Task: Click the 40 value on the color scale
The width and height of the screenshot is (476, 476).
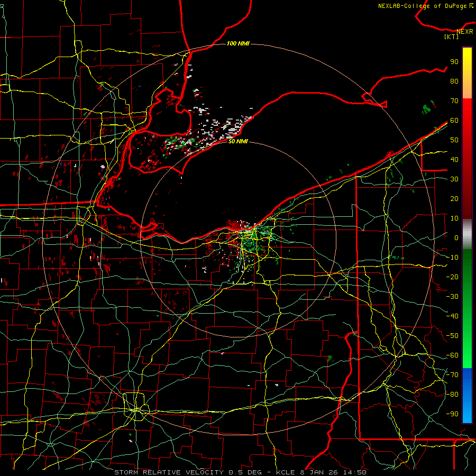Action: [x=454, y=159]
